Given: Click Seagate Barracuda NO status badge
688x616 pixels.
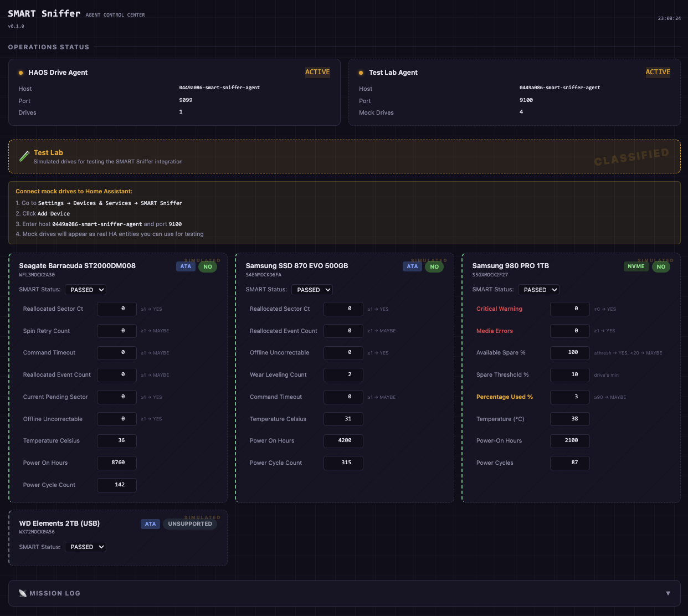Looking at the screenshot, I should (208, 266).
